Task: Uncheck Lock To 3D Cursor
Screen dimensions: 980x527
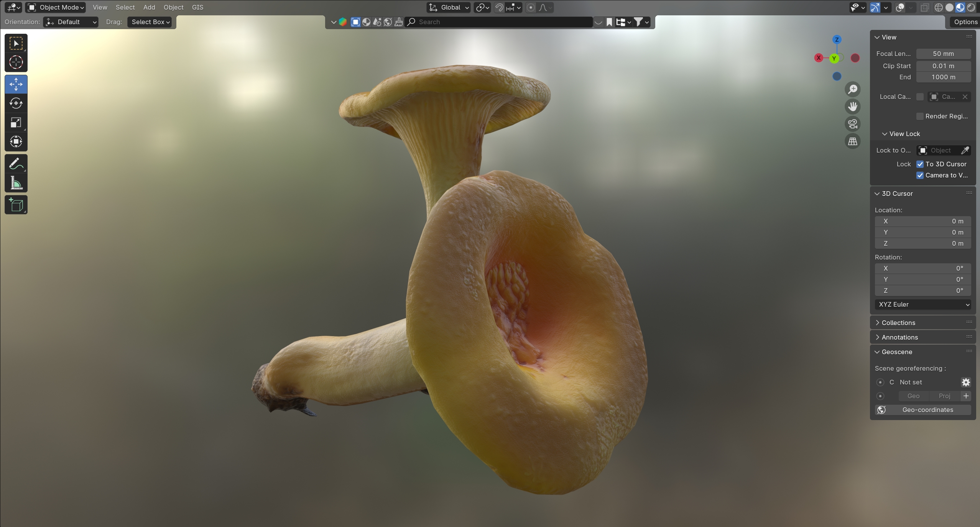Action: (x=920, y=164)
